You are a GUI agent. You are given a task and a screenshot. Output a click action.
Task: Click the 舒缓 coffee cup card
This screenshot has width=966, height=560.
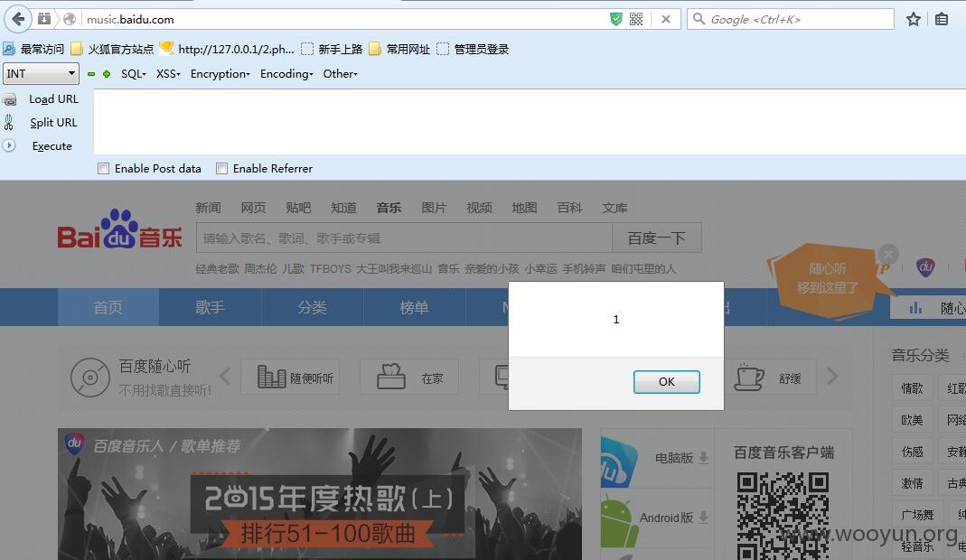coord(770,377)
